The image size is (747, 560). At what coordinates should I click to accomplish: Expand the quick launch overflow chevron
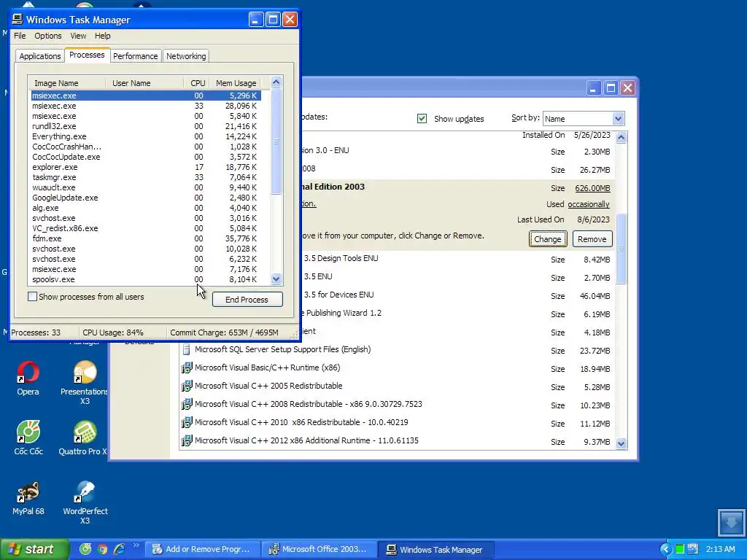click(136, 545)
